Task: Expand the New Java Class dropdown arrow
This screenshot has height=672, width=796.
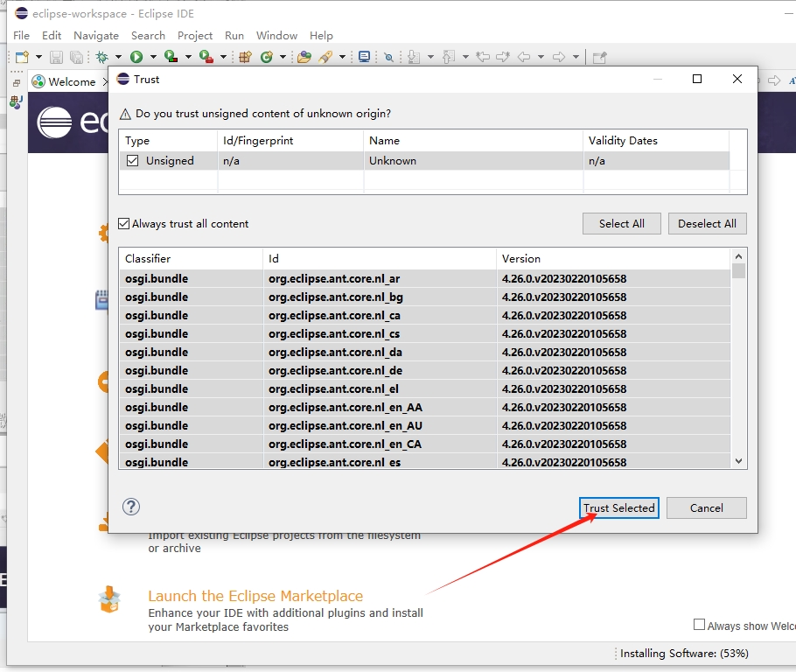Action: pos(283,57)
